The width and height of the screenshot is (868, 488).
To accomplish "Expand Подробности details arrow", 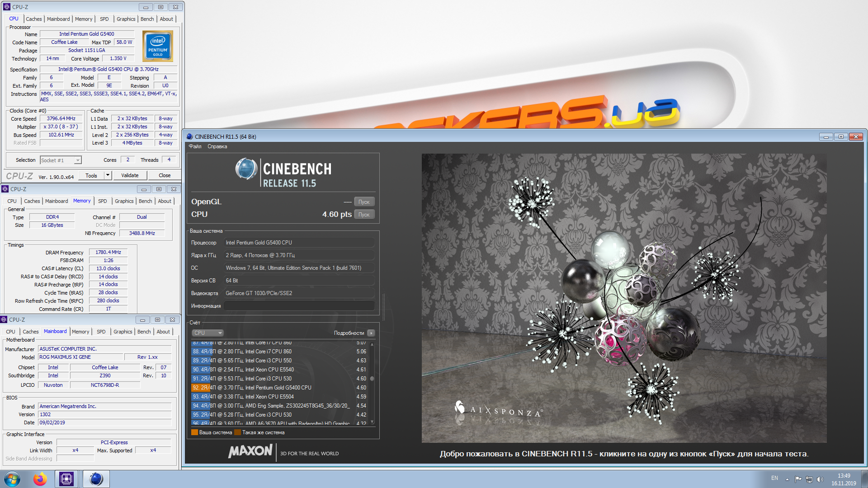I will pyautogui.click(x=371, y=333).
